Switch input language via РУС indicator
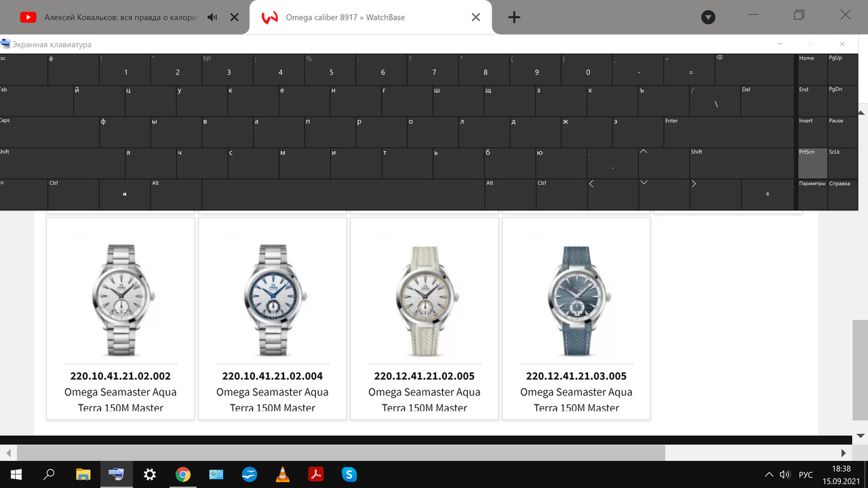This screenshot has height=488, width=868. (x=806, y=474)
